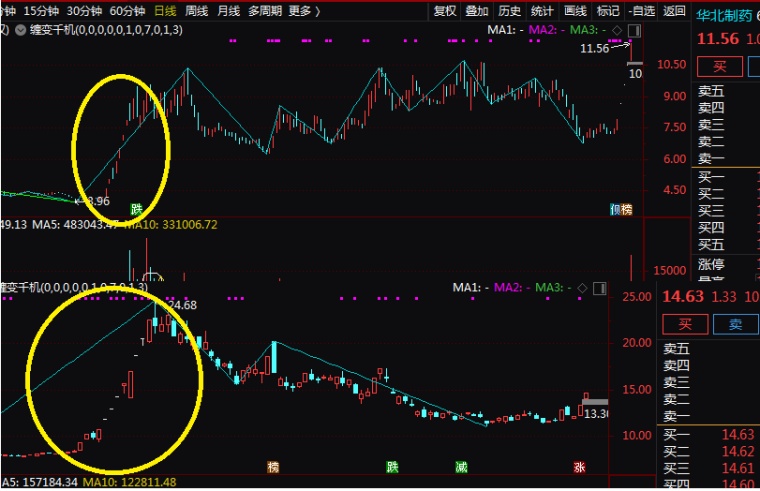Select the 月线 monthly chart tab
The image size is (760, 491).
(229, 11)
